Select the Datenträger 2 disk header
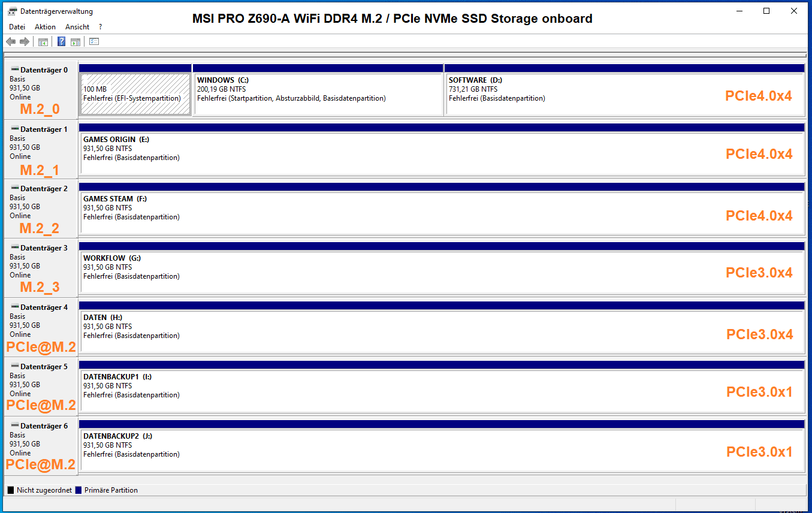The image size is (812, 513). click(41, 209)
